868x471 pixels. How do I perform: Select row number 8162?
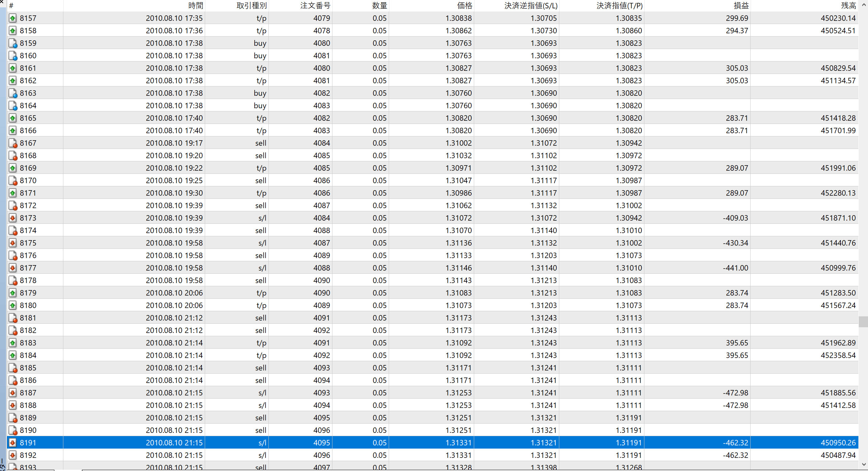(x=28, y=81)
